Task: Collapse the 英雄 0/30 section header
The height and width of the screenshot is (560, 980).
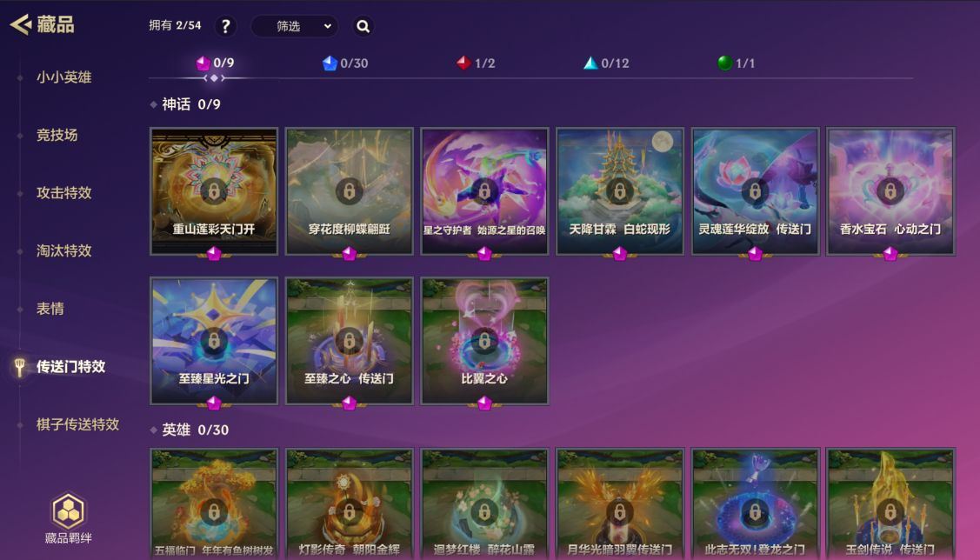Action: [x=190, y=430]
